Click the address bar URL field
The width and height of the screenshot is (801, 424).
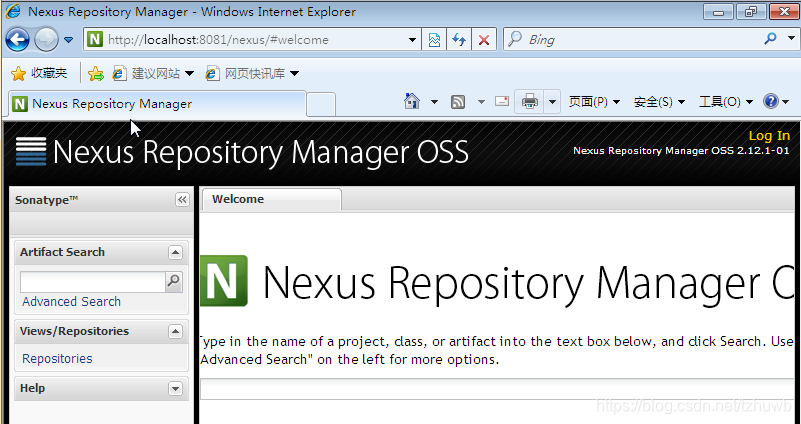[x=252, y=40]
